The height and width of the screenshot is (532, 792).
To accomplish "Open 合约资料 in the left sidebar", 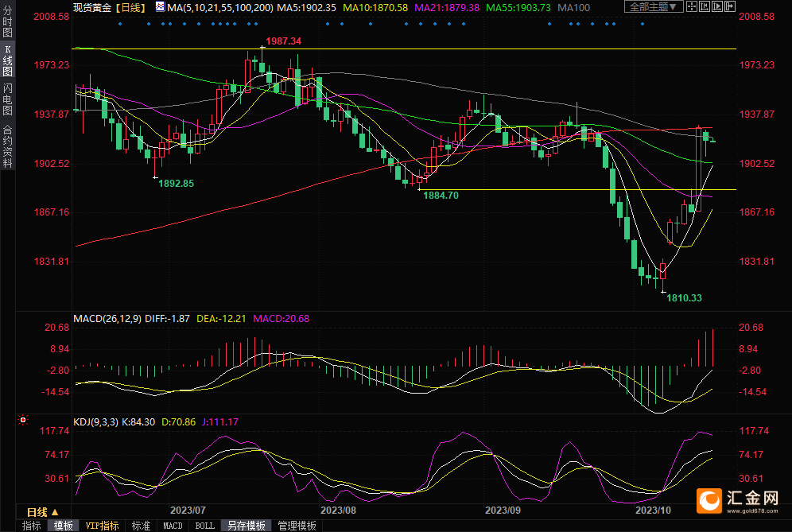I will [x=7, y=146].
